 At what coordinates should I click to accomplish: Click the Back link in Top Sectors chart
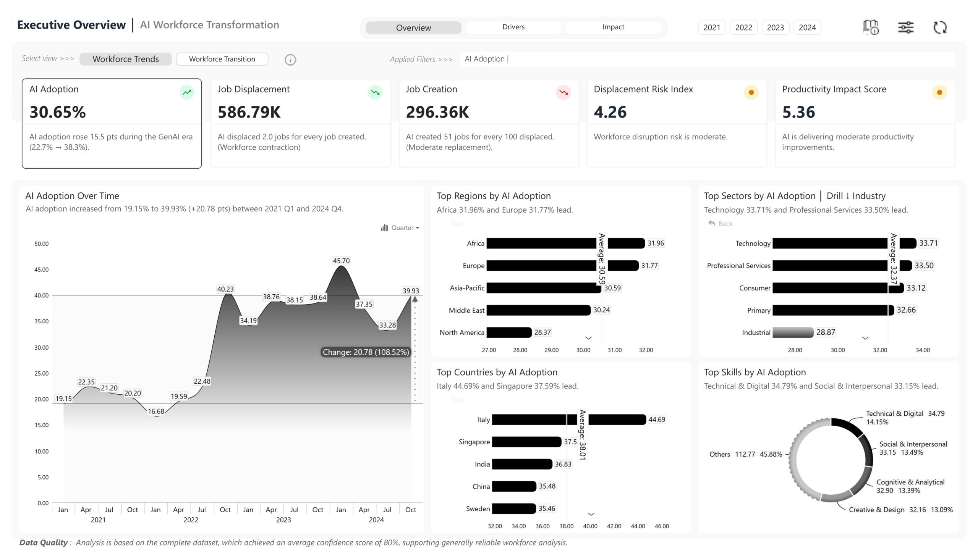coord(725,223)
